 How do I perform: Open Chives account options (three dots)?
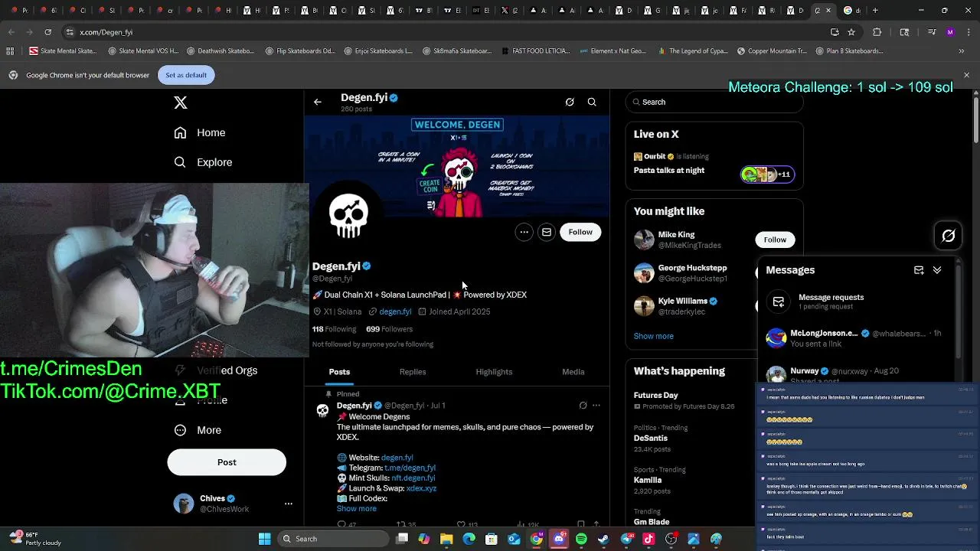click(x=289, y=504)
